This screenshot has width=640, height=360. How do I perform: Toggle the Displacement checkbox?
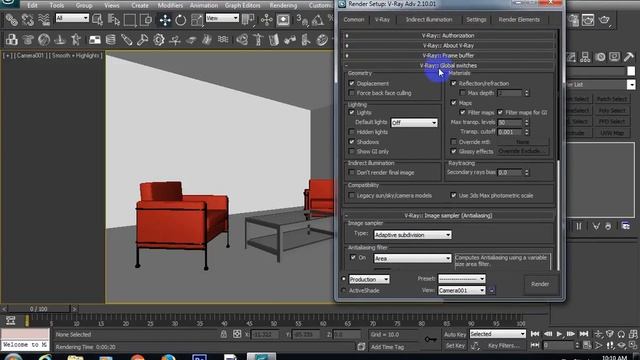[351, 83]
